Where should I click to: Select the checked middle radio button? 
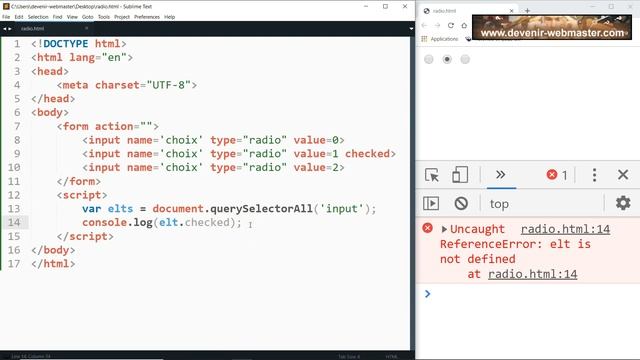tap(447, 60)
